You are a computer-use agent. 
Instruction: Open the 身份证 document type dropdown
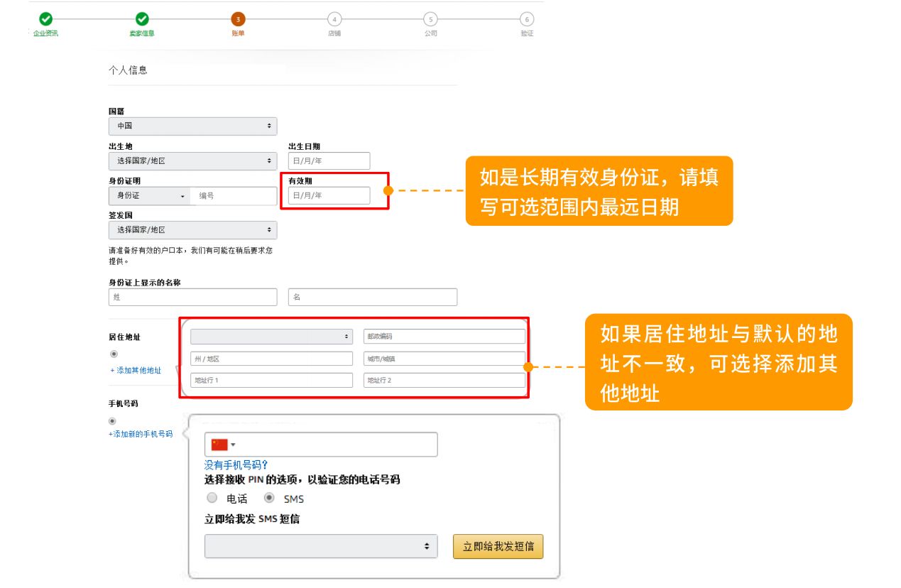[x=148, y=195]
